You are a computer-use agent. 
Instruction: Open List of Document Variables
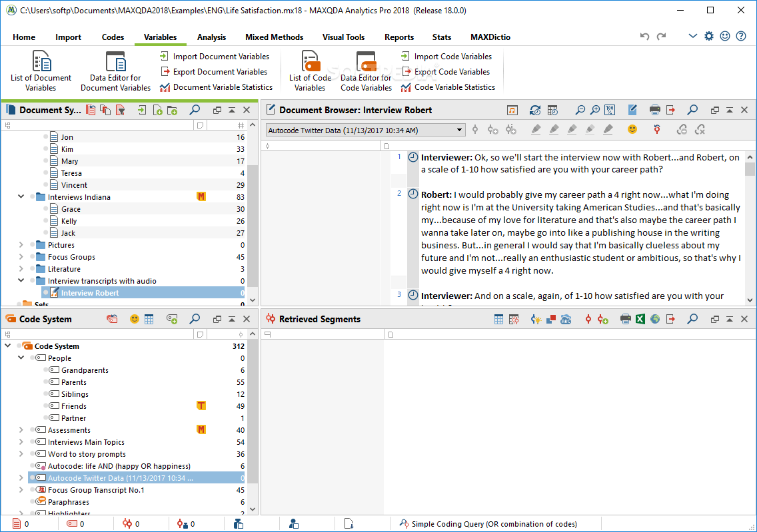pos(41,71)
